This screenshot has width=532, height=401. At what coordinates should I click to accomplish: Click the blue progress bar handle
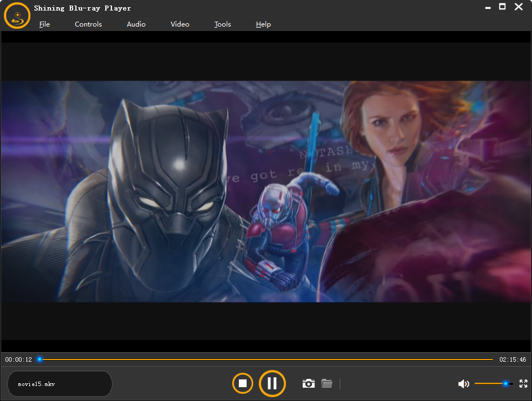[x=40, y=359]
